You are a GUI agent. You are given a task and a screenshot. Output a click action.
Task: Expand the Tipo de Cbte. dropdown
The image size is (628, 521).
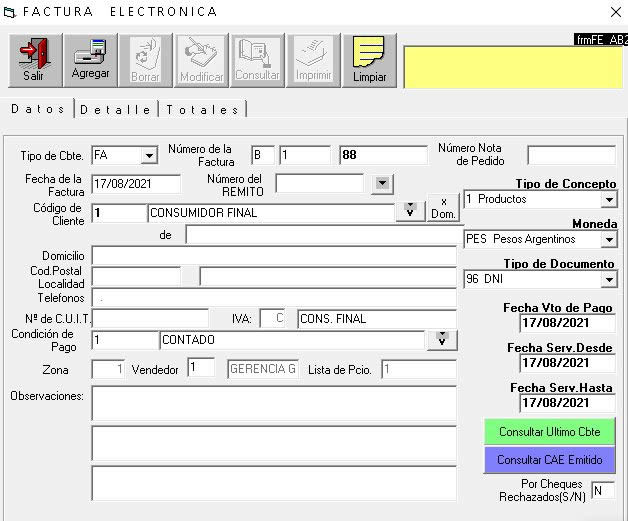149,156
